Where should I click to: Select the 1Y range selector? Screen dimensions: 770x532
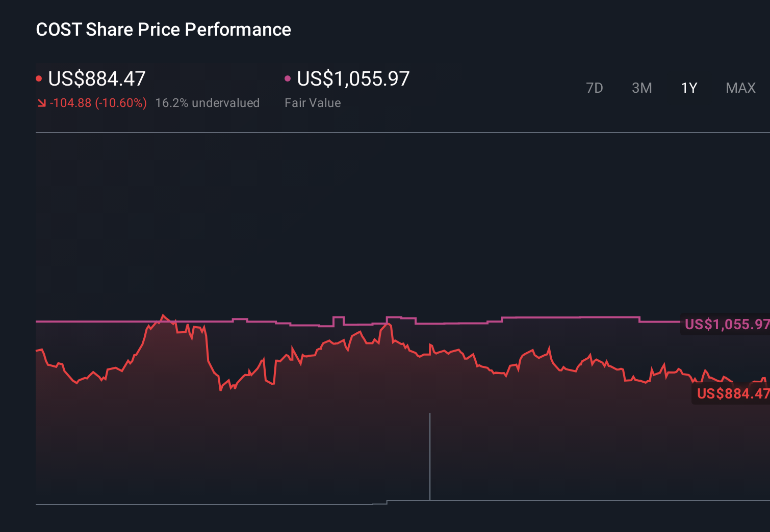coord(688,88)
